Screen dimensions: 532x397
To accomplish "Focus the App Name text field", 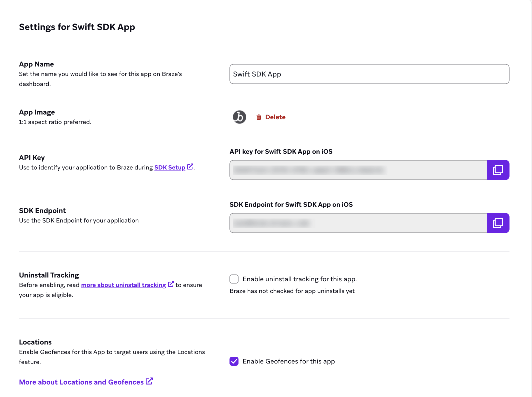I will pos(369,74).
